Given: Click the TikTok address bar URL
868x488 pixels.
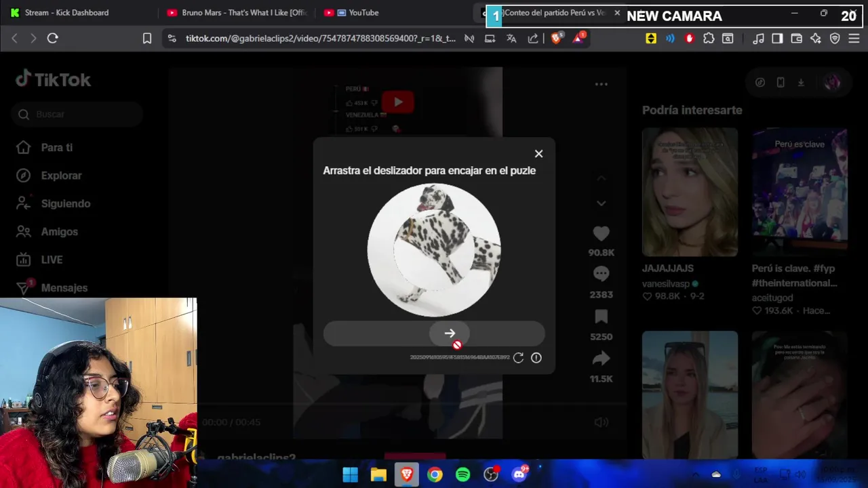Looking at the screenshot, I should tap(321, 39).
